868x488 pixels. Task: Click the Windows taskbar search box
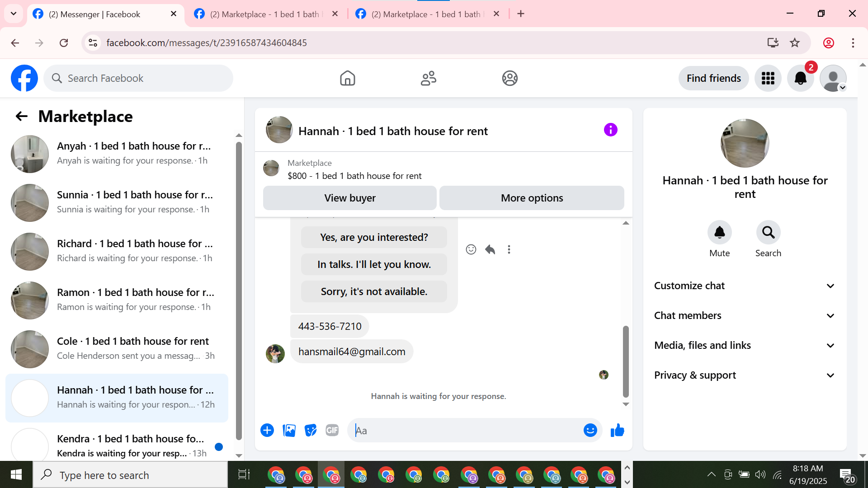130,475
